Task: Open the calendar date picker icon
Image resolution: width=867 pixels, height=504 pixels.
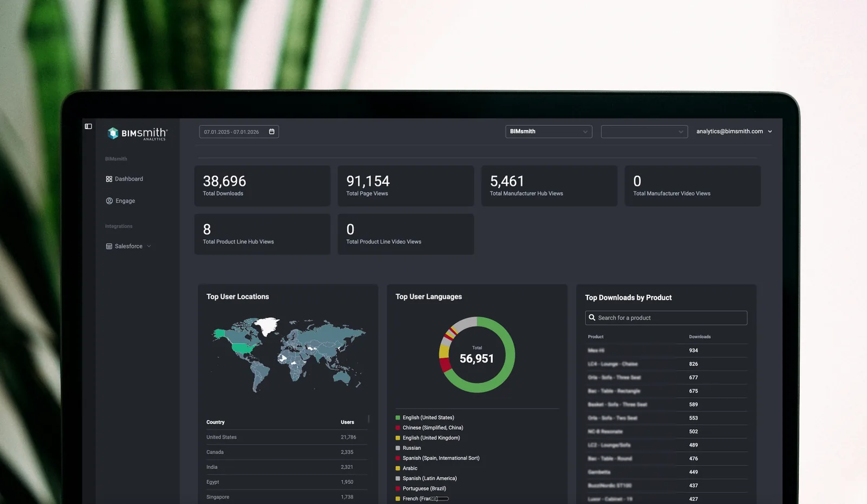Action: coord(272,132)
